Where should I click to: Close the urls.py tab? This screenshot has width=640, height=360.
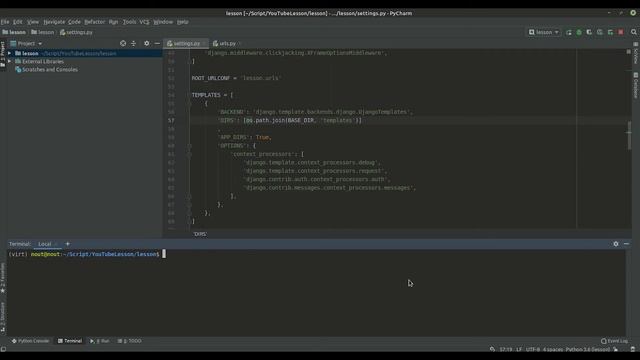pyautogui.click(x=240, y=43)
